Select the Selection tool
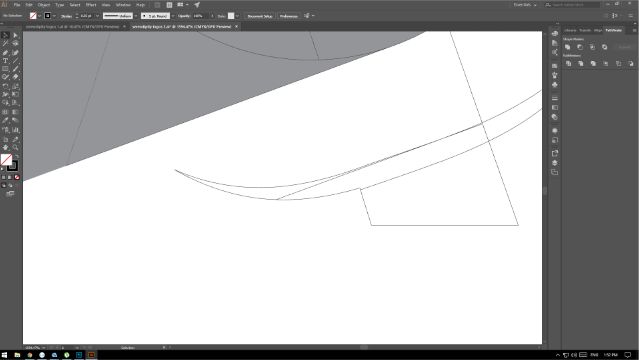 click(x=5, y=35)
